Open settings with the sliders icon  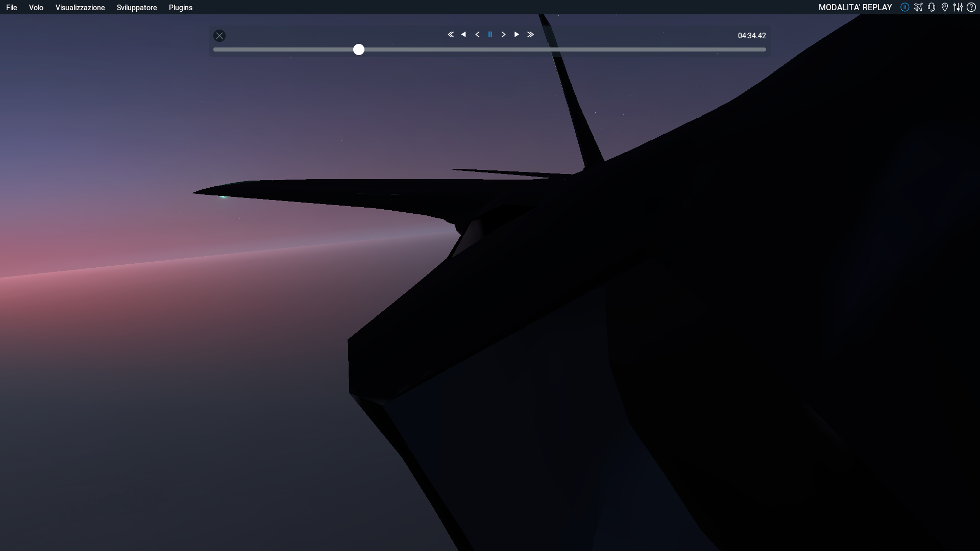click(x=958, y=7)
